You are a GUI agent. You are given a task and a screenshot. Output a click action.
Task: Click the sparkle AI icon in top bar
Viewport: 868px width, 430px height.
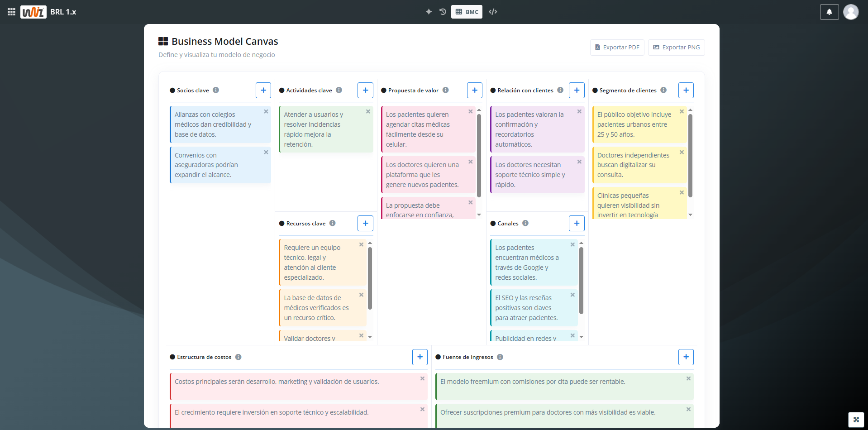pyautogui.click(x=429, y=12)
